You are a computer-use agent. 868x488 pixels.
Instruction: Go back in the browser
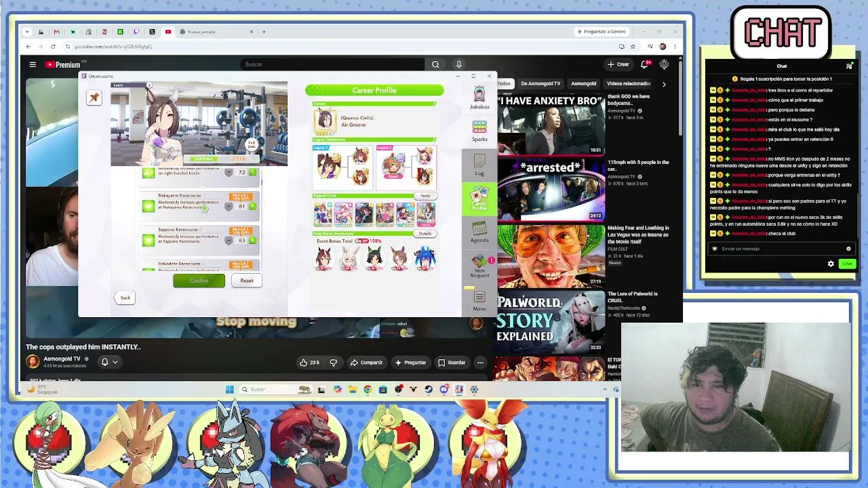tap(28, 47)
